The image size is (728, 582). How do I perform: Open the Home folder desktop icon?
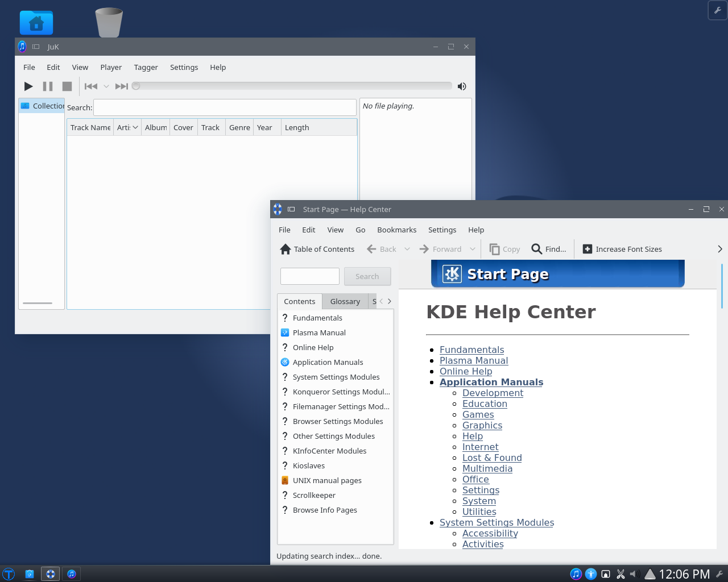tap(36, 23)
